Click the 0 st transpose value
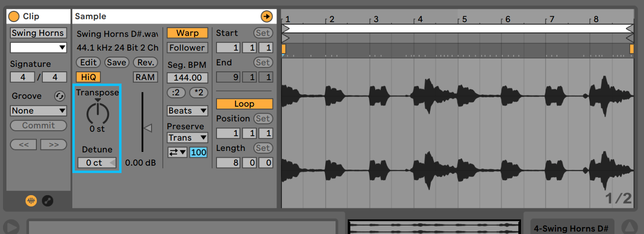This screenshot has width=644, height=234. [97, 129]
